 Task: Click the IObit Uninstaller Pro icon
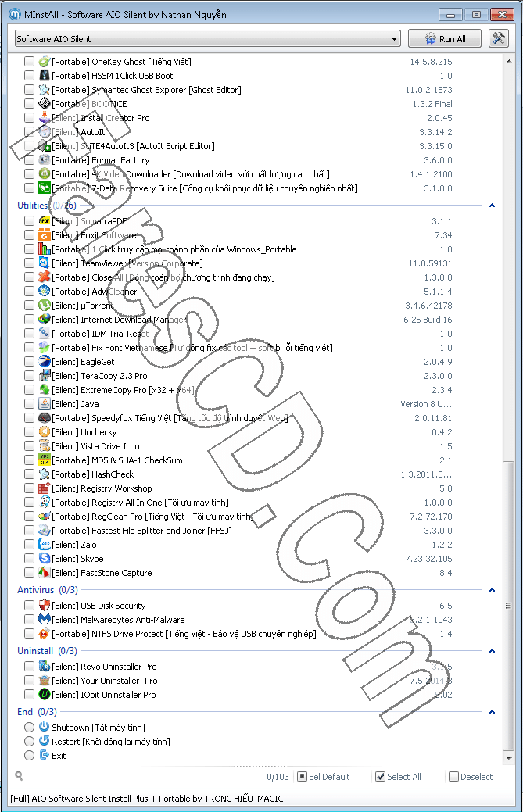pyautogui.click(x=45, y=695)
